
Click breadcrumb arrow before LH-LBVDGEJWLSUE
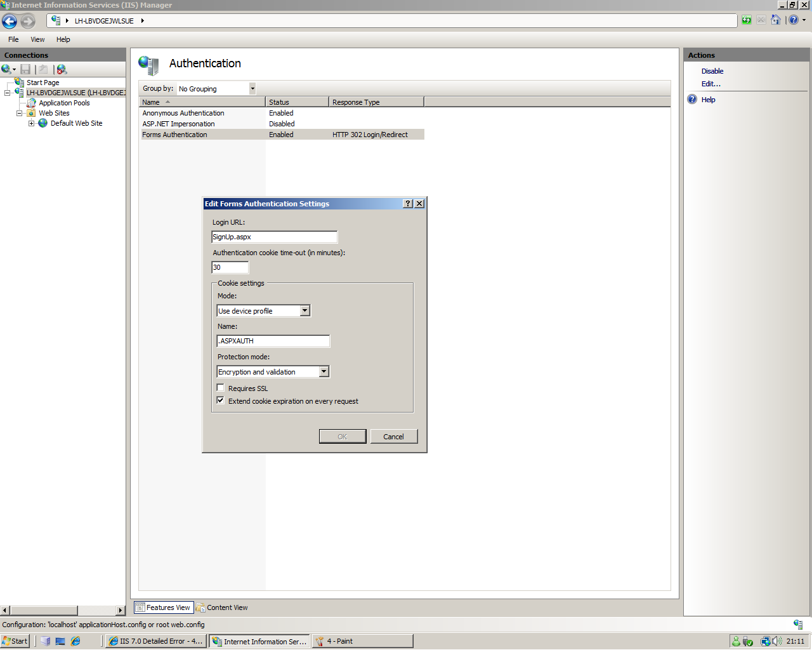pyautogui.click(x=67, y=21)
